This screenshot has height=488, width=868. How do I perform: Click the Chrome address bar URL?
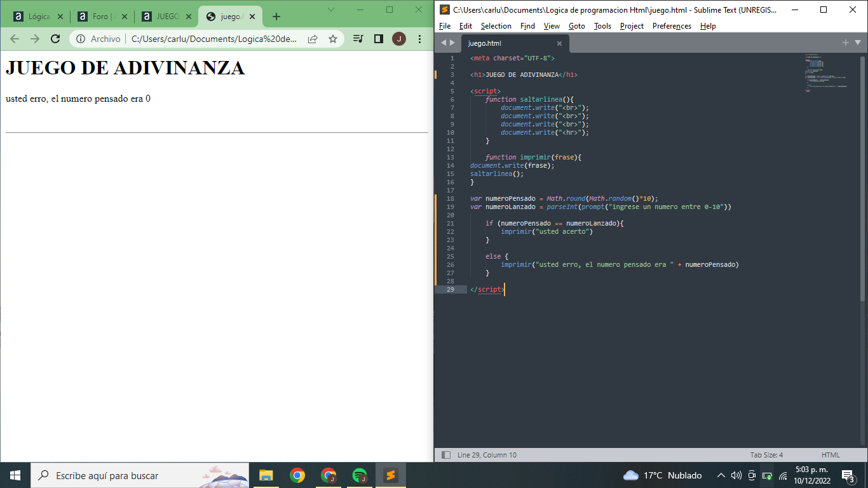pos(214,39)
